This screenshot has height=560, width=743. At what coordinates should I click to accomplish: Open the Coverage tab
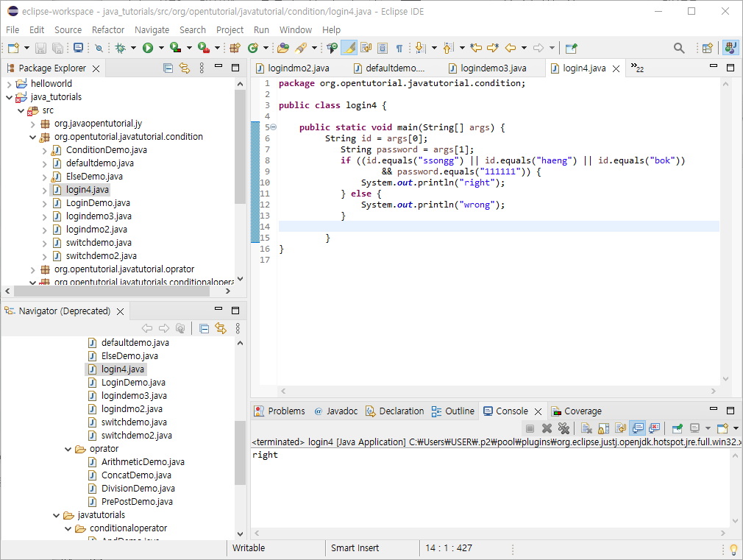pos(577,411)
